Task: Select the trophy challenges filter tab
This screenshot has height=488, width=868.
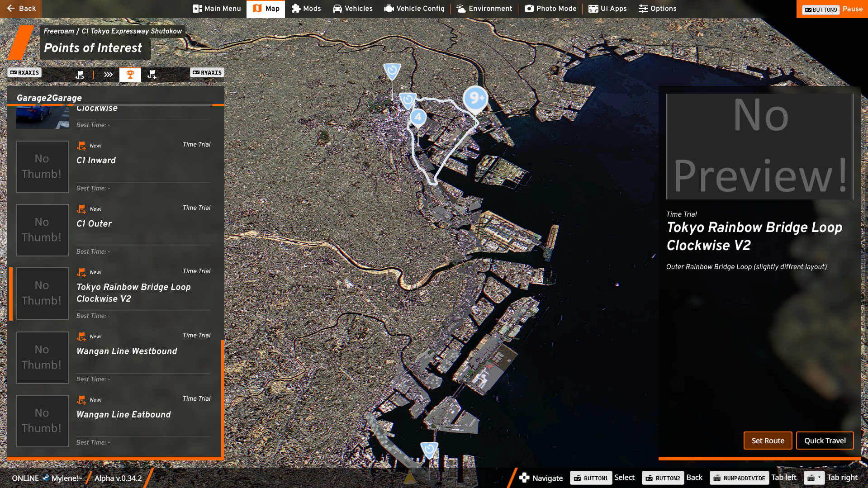Action: pyautogui.click(x=130, y=75)
